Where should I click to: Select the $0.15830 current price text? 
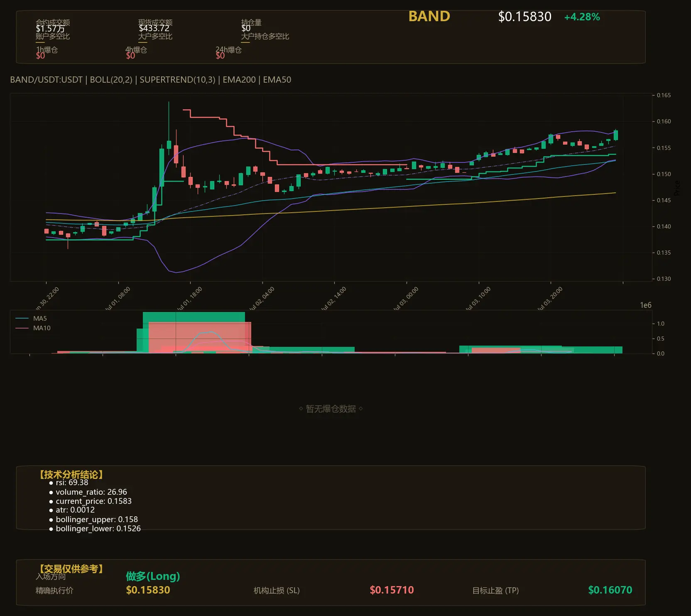pyautogui.click(x=524, y=17)
